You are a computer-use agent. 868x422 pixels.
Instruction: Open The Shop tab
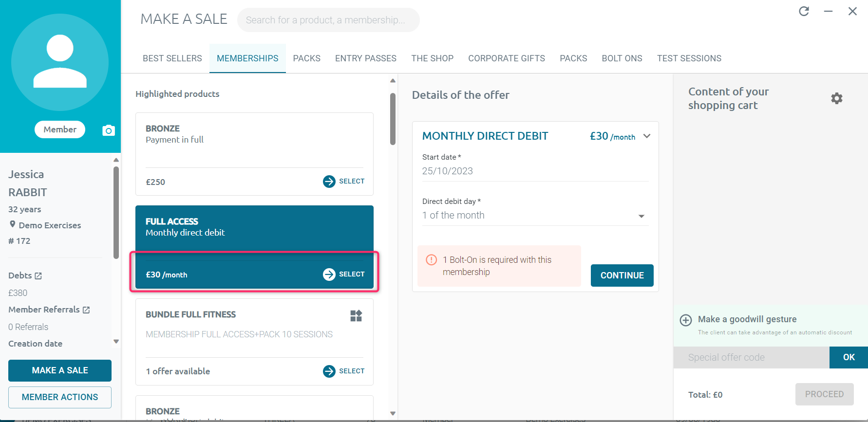pos(433,58)
